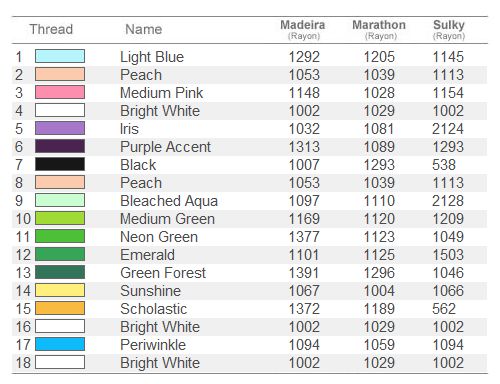Click the Thread column header
The image size is (500, 384).
(x=51, y=29)
